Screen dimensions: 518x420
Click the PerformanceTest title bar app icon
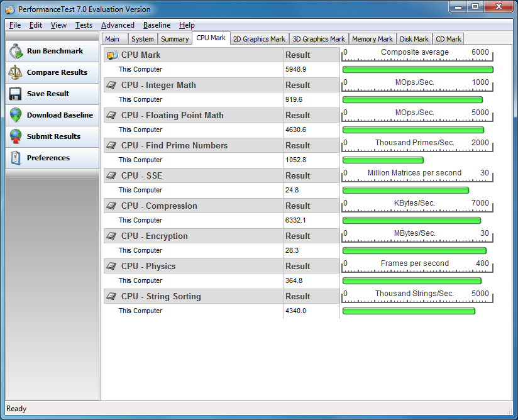[x=10, y=9]
